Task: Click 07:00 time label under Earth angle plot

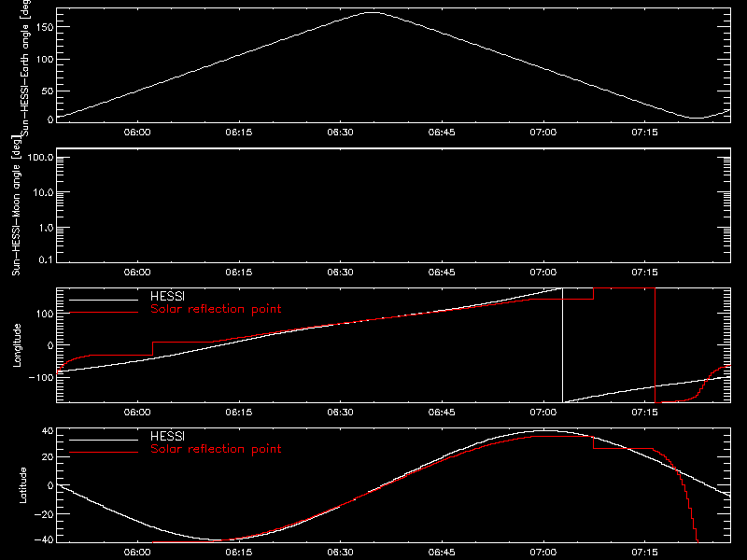Action: [x=543, y=132]
